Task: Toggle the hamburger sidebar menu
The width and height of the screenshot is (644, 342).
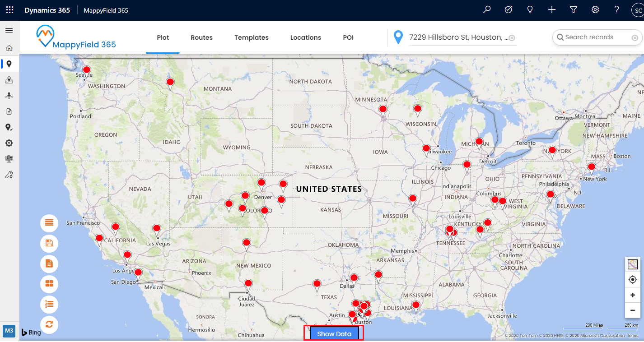Action: [x=9, y=31]
